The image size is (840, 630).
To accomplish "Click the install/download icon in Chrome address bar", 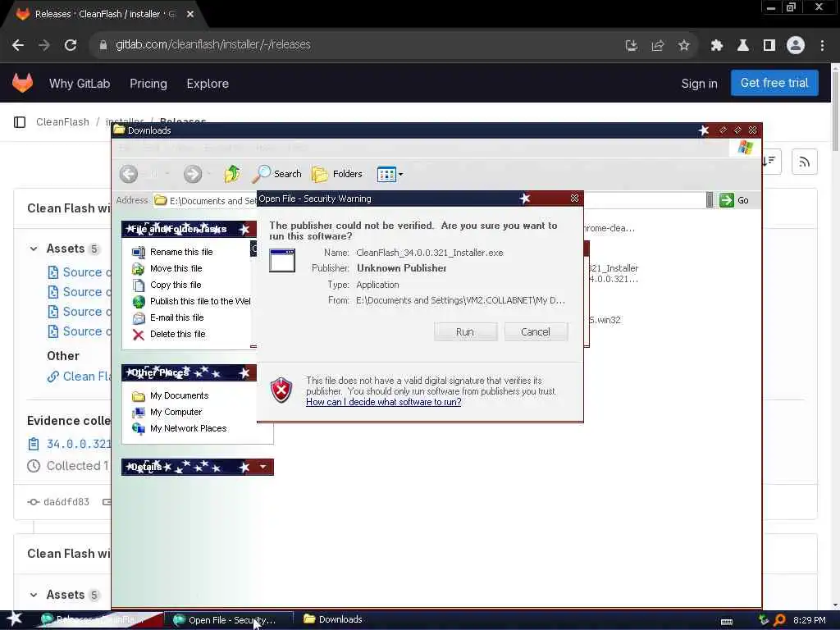I will click(x=632, y=46).
